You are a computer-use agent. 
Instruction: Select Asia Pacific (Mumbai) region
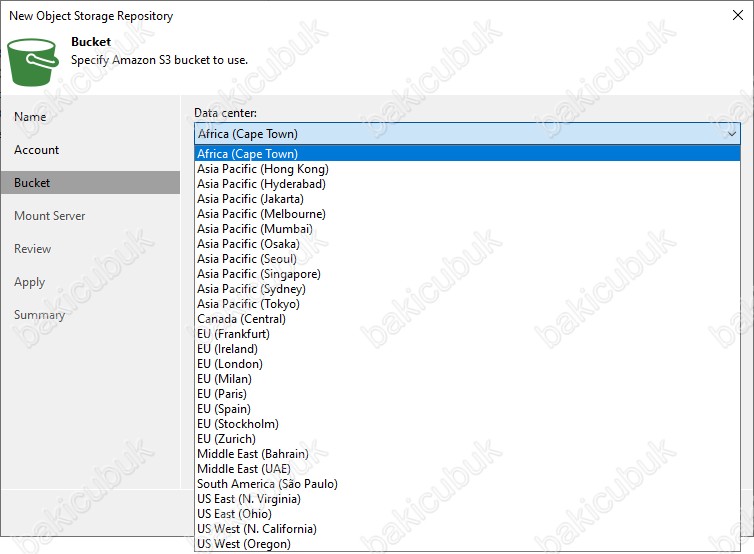point(467,229)
